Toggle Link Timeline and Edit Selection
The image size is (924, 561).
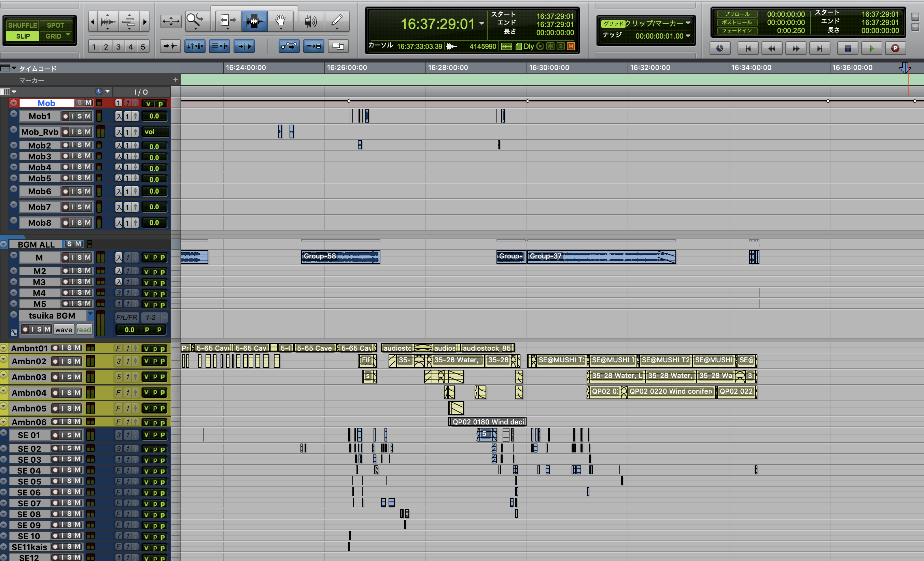[x=195, y=46]
